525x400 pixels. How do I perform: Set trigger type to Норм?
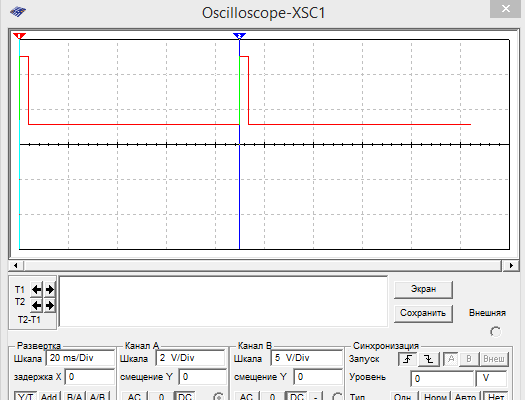[435, 396]
